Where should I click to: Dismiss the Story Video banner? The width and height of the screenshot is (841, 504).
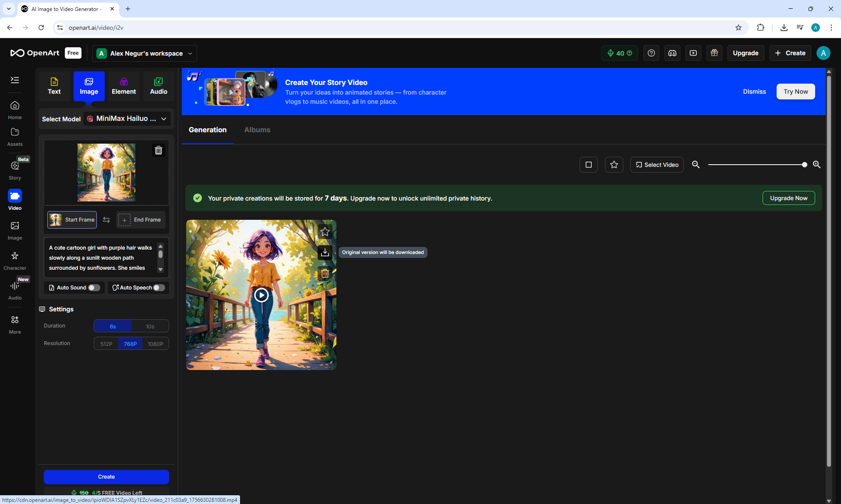(754, 92)
